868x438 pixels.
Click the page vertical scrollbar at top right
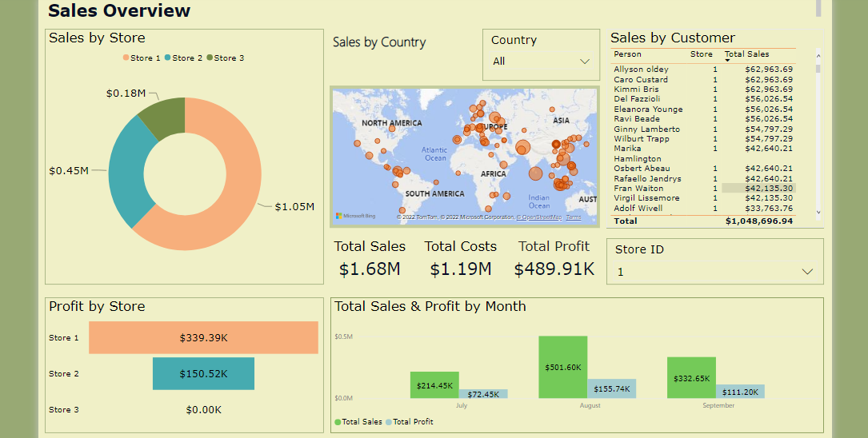point(818,8)
